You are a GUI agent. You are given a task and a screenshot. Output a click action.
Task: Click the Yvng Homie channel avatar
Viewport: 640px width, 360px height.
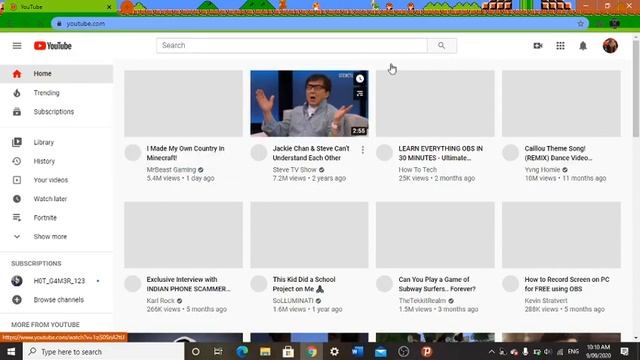point(511,153)
